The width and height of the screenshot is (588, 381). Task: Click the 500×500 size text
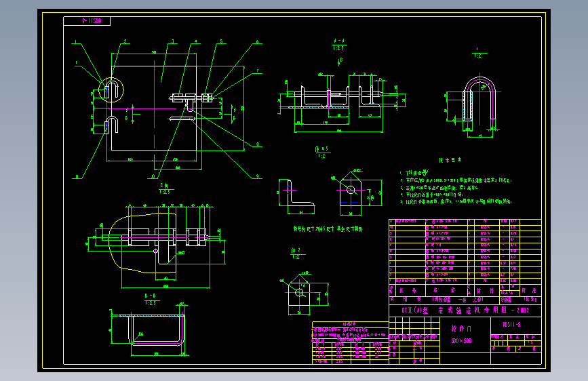click(462, 341)
